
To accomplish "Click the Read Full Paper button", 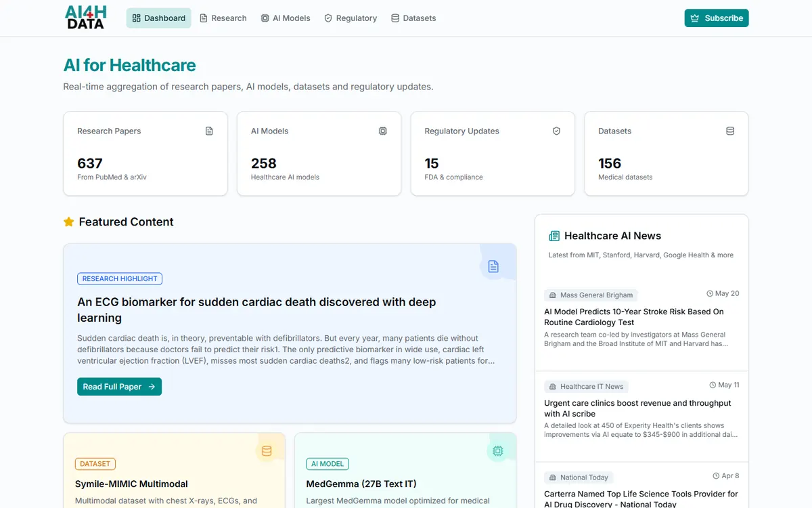I will [119, 387].
